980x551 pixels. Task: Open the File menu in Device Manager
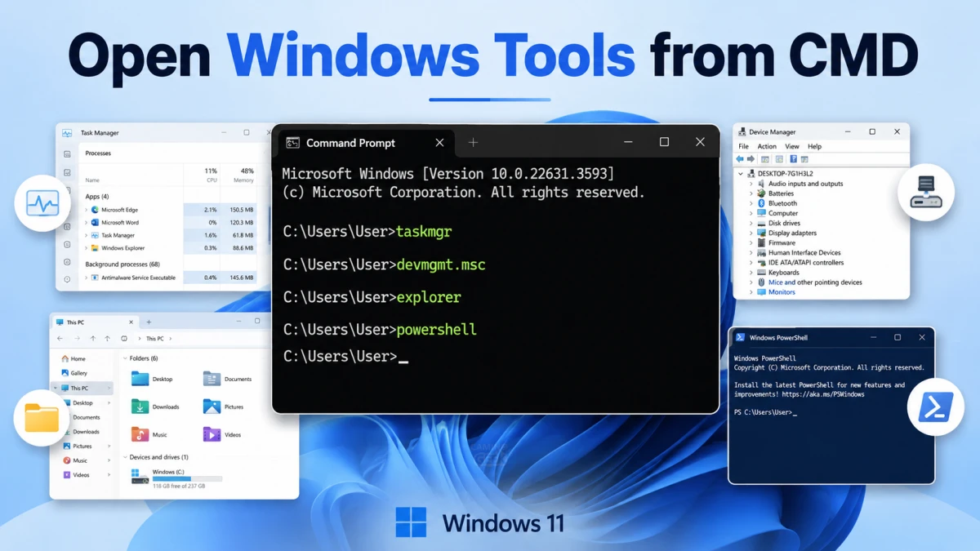click(x=743, y=147)
